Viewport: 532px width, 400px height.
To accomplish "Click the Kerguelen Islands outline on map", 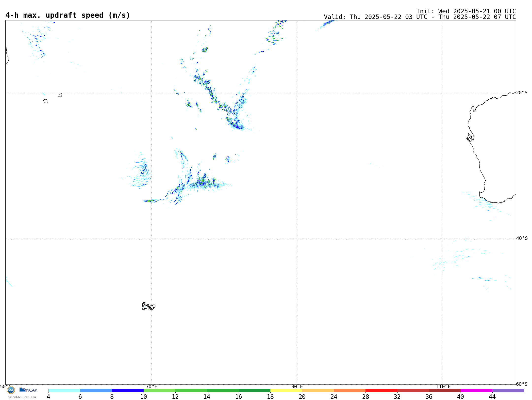I will 149,306.
